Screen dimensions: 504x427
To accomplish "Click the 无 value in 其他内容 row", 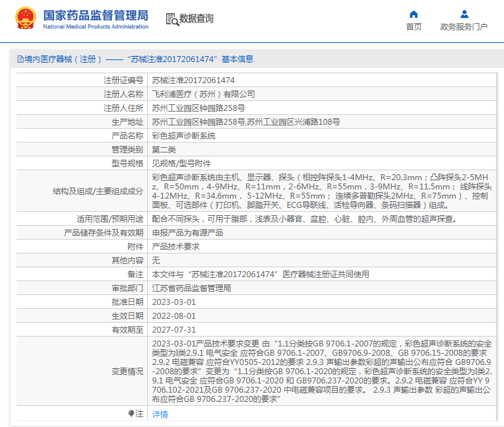I will [x=156, y=261].
